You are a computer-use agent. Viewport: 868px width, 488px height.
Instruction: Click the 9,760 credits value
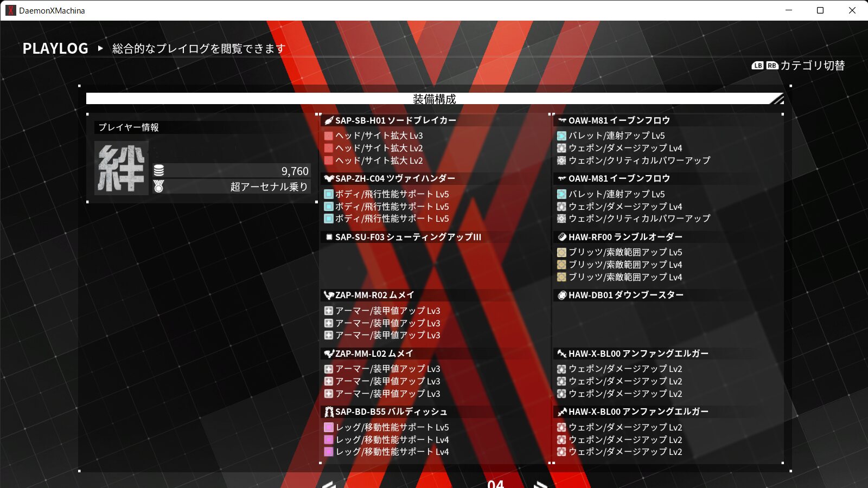tap(295, 171)
